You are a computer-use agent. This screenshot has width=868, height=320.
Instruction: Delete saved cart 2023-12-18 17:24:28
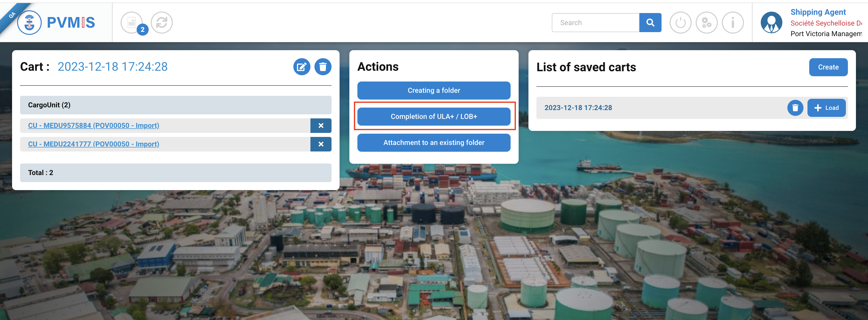(795, 108)
